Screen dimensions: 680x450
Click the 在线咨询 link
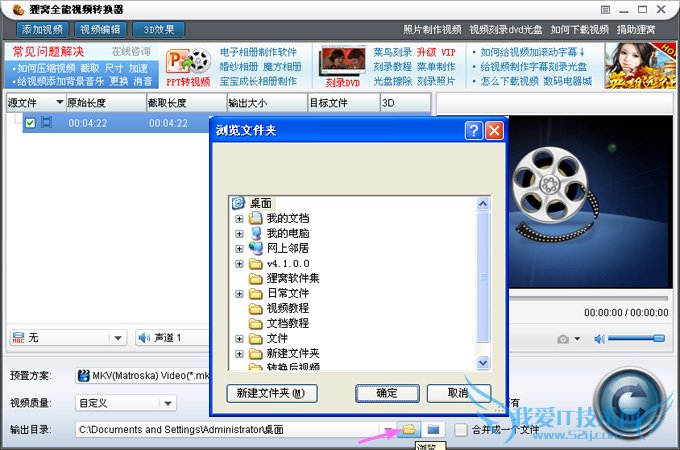[x=131, y=52]
